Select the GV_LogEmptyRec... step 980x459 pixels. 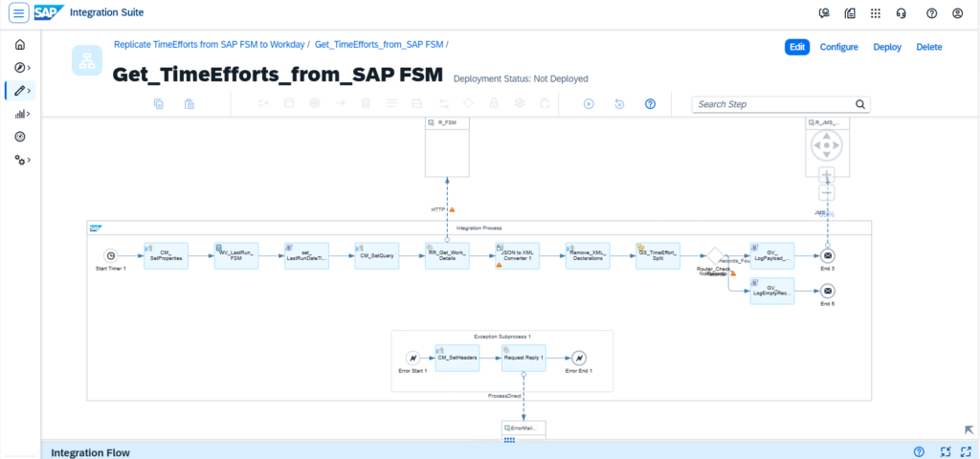tap(772, 291)
